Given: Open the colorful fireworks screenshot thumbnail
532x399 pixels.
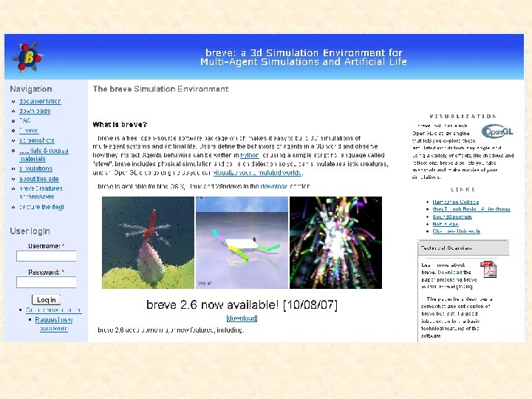Looking at the screenshot, I should pos(336,242).
